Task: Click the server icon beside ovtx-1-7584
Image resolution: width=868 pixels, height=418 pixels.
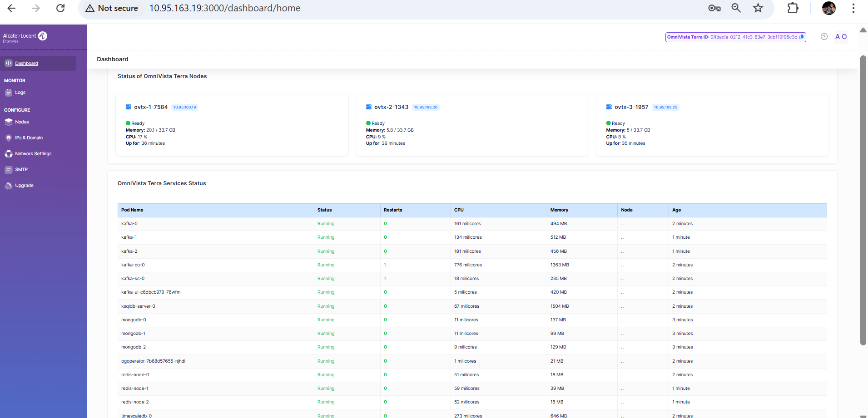Action: tap(129, 107)
